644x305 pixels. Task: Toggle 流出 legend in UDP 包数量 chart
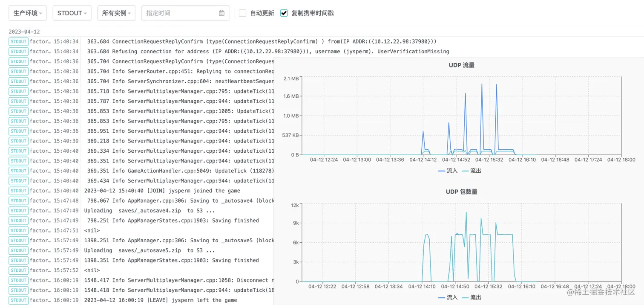tap(471, 297)
